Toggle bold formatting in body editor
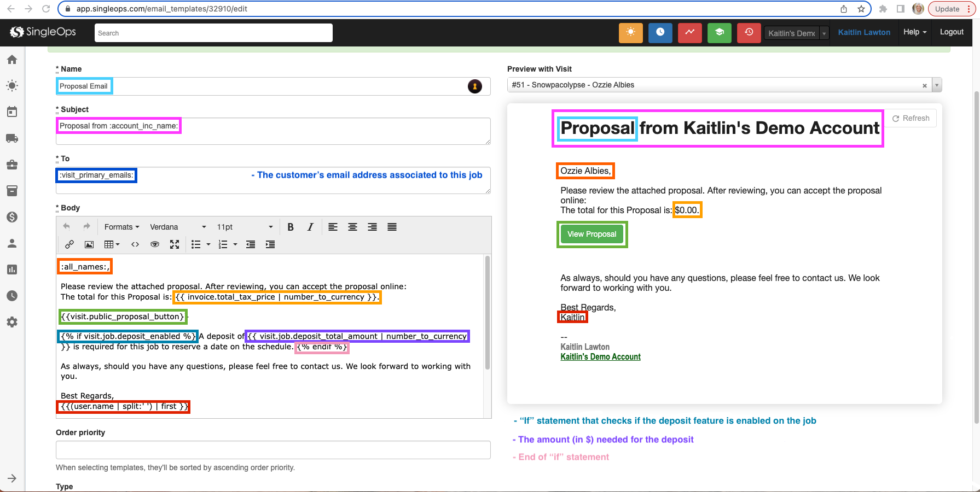 pos(291,227)
